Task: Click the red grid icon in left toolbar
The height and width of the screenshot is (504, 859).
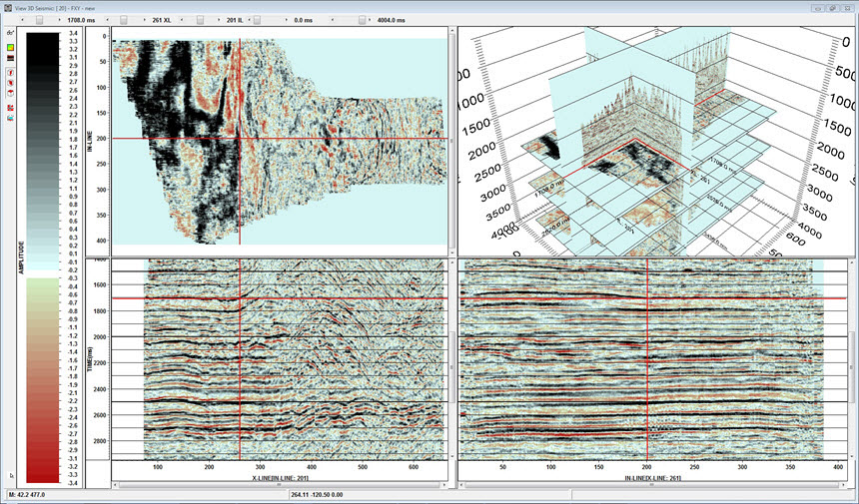Action: 10,106
